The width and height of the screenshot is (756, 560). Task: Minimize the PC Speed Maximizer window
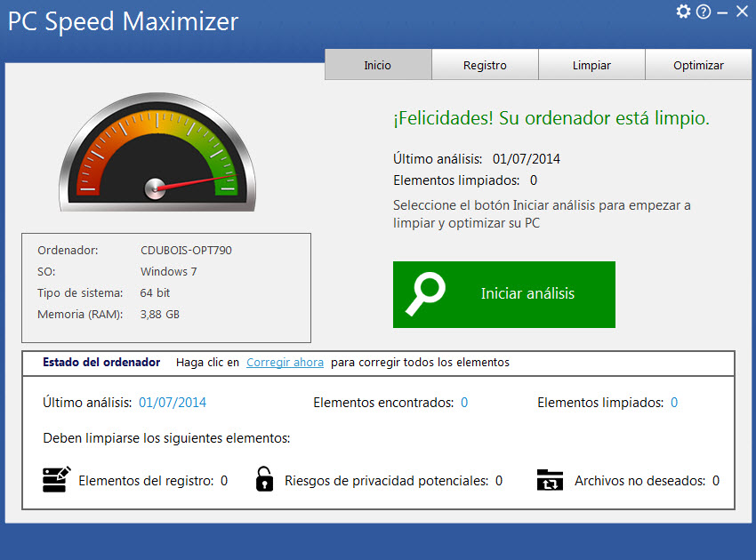[x=722, y=13]
